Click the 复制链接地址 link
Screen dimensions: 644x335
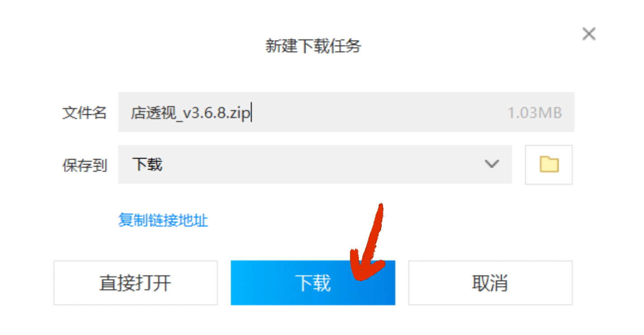point(163,221)
